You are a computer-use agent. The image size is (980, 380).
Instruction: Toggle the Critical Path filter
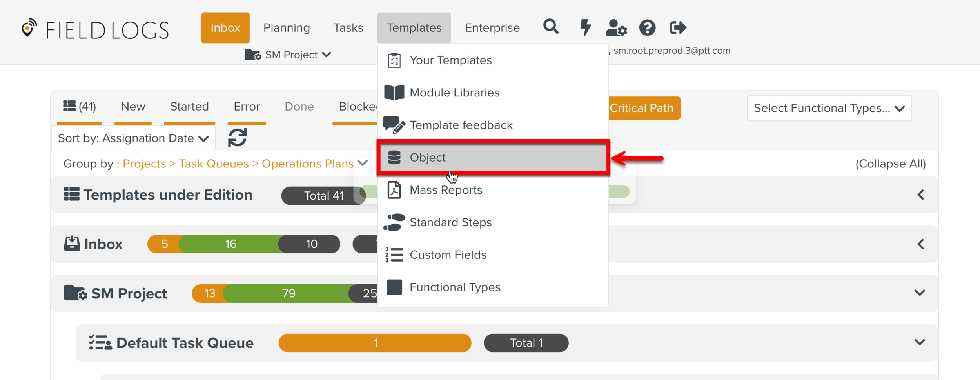(641, 108)
